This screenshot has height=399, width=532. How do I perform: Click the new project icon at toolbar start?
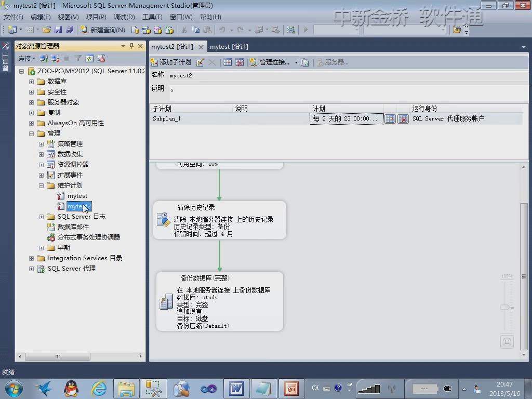pyautogui.click(x=12, y=30)
